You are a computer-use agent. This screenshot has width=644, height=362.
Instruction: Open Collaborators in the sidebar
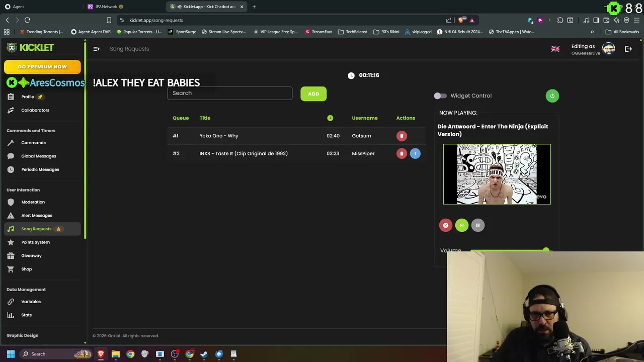[35, 110]
